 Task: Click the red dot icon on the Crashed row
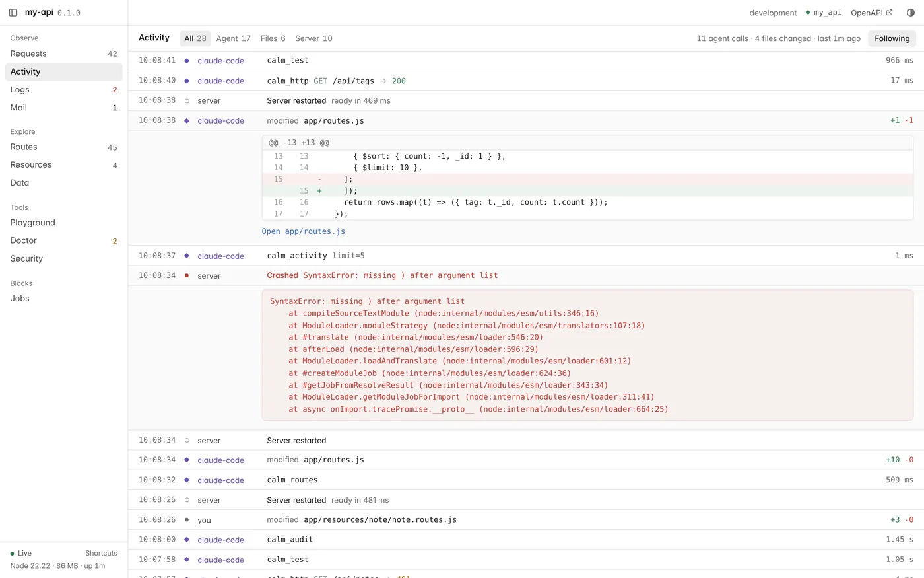pos(187,275)
